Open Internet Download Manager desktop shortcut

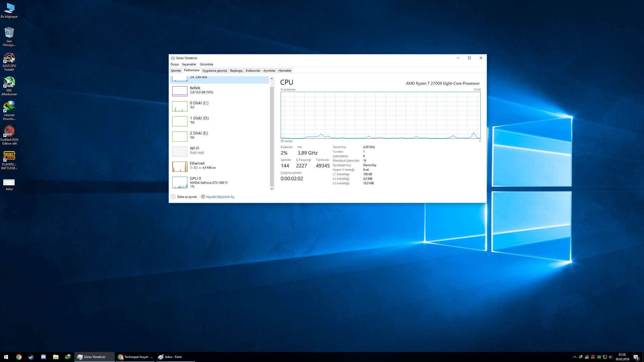pyautogui.click(x=9, y=111)
